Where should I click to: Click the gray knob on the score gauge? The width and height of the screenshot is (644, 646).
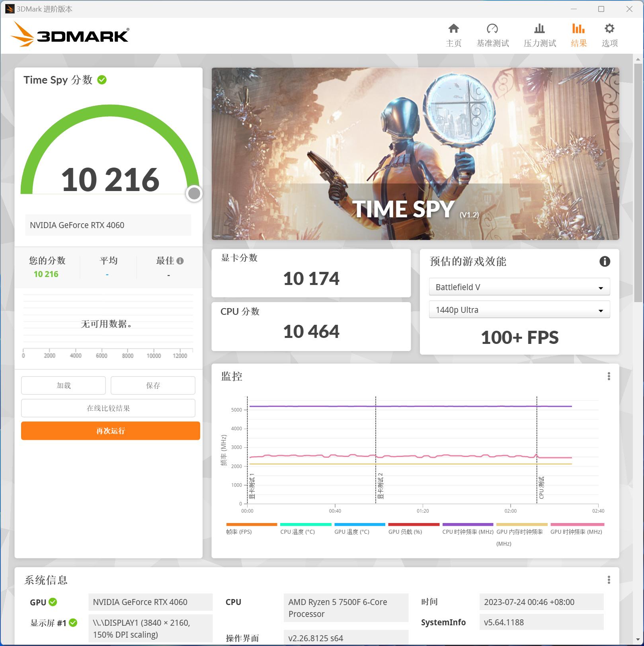click(194, 193)
